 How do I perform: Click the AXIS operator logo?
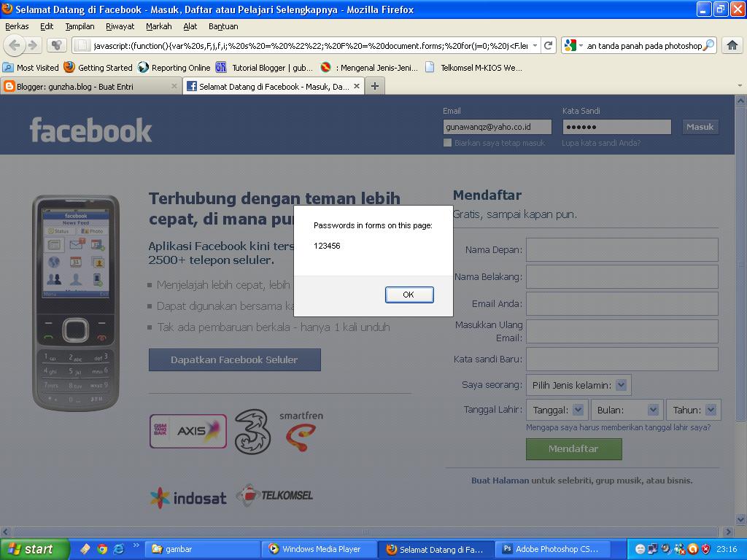[x=188, y=431]
